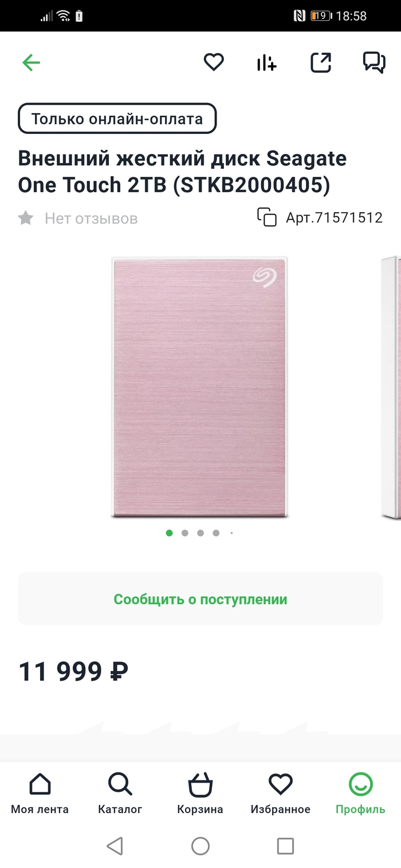Tap the pink Seagate drive image

(199, 388)
